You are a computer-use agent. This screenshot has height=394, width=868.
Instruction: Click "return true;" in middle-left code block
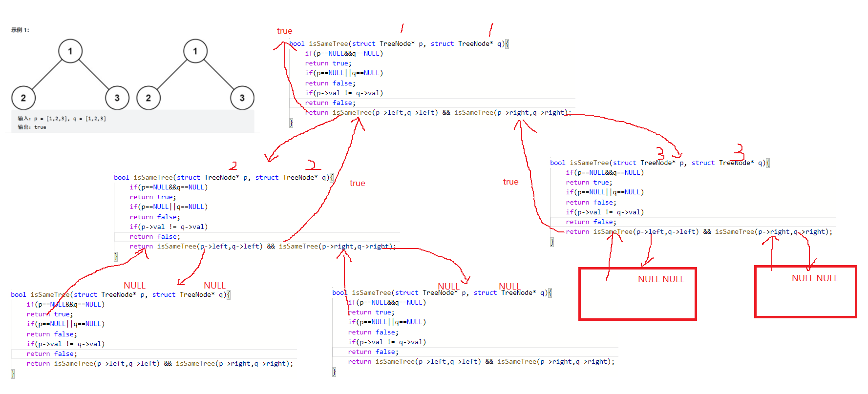153,197
